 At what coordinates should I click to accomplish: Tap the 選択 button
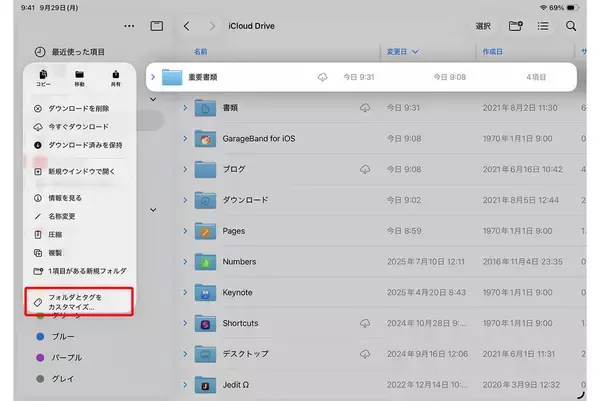click(x=483, y=26)
